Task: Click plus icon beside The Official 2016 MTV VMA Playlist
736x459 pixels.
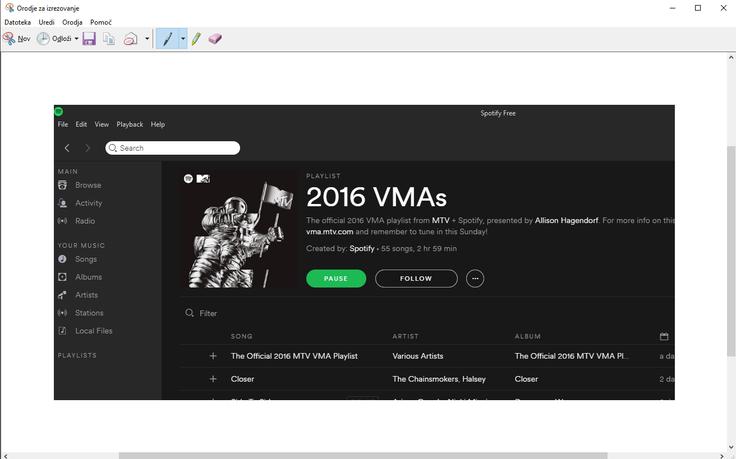Action: (x=213, y=356)
